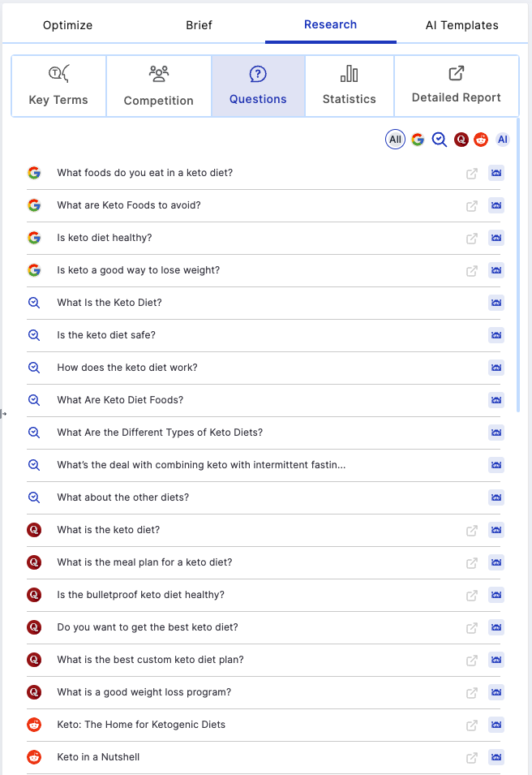Open the Key Terms section
Screen dimensions: 532x775
click(58, 86)
